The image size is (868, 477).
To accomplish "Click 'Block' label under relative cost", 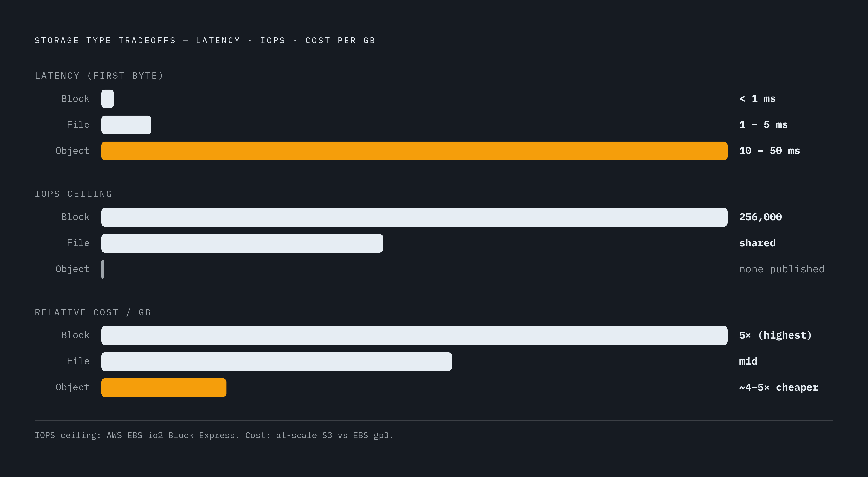I will tap(75, 335).
